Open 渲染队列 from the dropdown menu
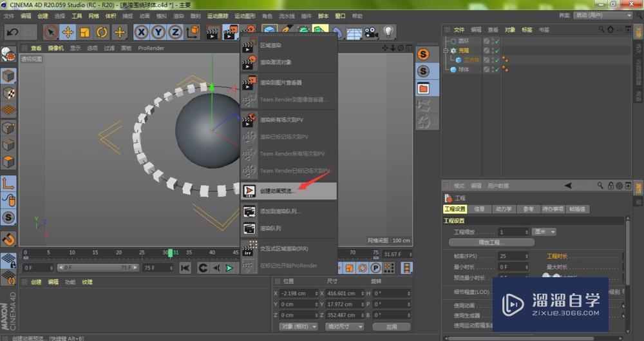 (x=289, y=228)
